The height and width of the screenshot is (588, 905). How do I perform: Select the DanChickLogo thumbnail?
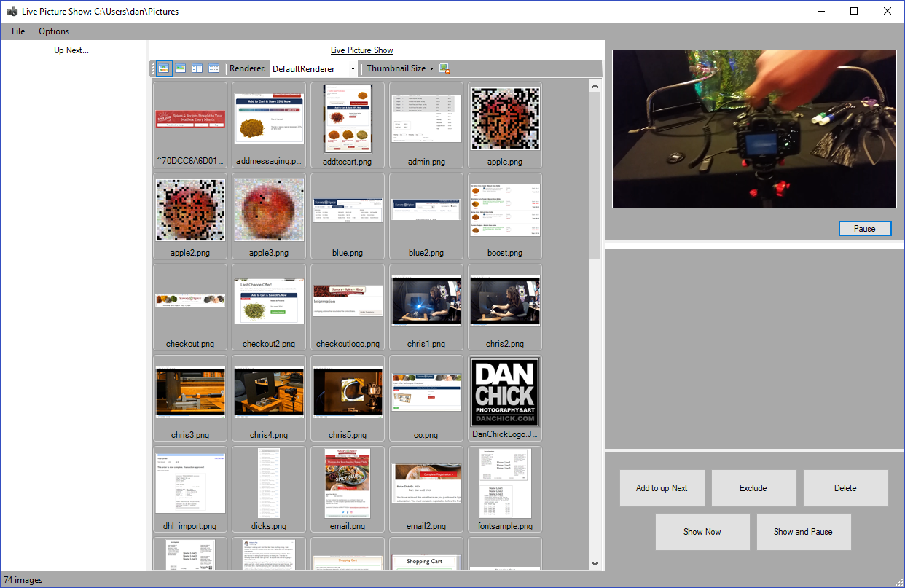point(505,398)
